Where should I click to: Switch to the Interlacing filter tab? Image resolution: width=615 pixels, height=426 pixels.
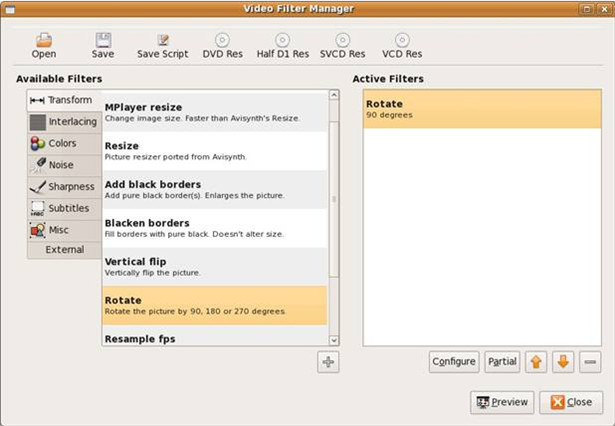tap(65, 122)
